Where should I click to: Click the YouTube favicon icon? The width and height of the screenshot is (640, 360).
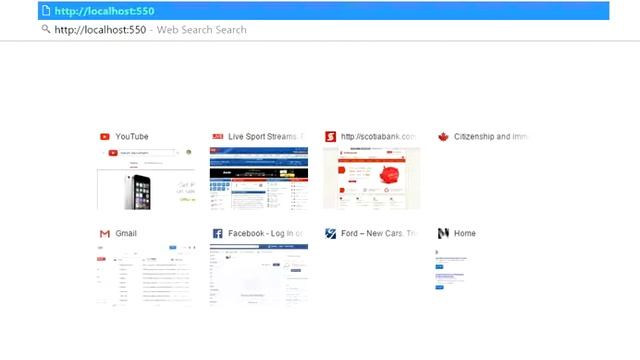(x=105, y=137)
